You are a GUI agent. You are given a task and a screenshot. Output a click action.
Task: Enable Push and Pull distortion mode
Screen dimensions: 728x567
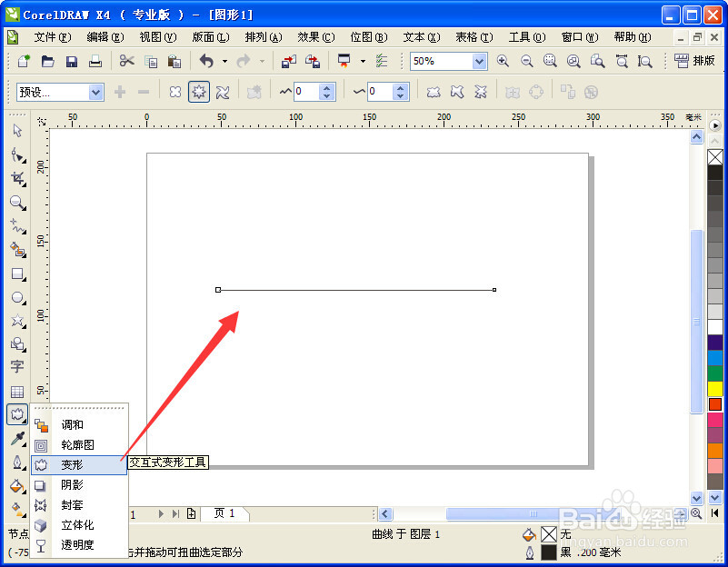175,92
